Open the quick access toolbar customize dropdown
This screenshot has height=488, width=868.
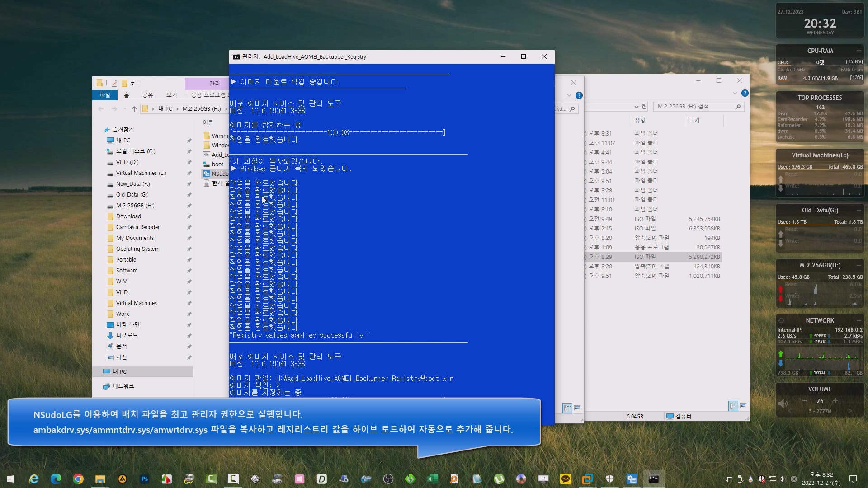pos(132,83)
